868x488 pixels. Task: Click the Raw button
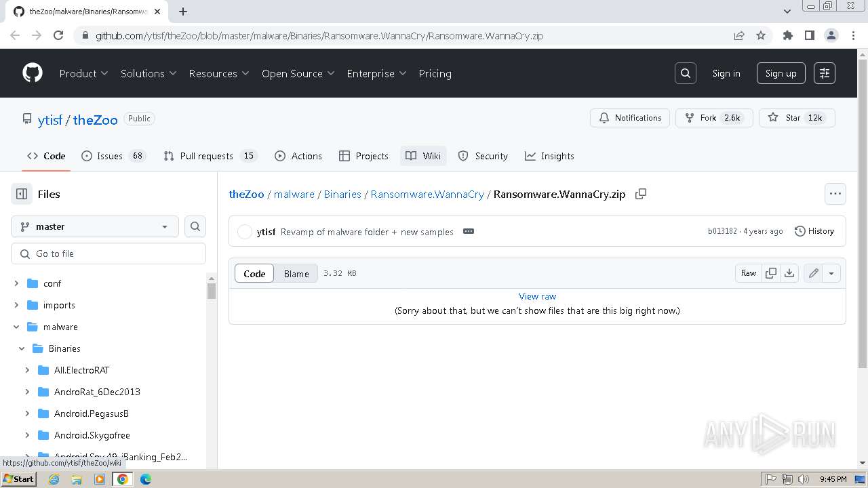(x=749, y=273)
